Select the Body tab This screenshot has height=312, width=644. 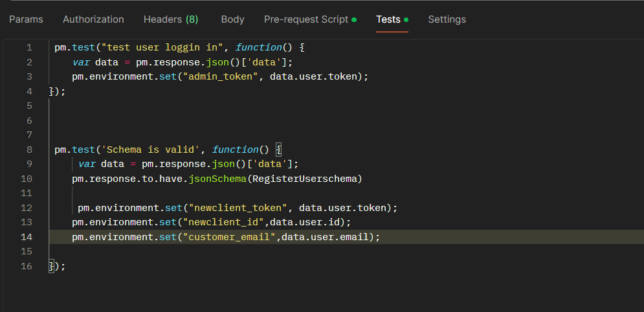232,19
